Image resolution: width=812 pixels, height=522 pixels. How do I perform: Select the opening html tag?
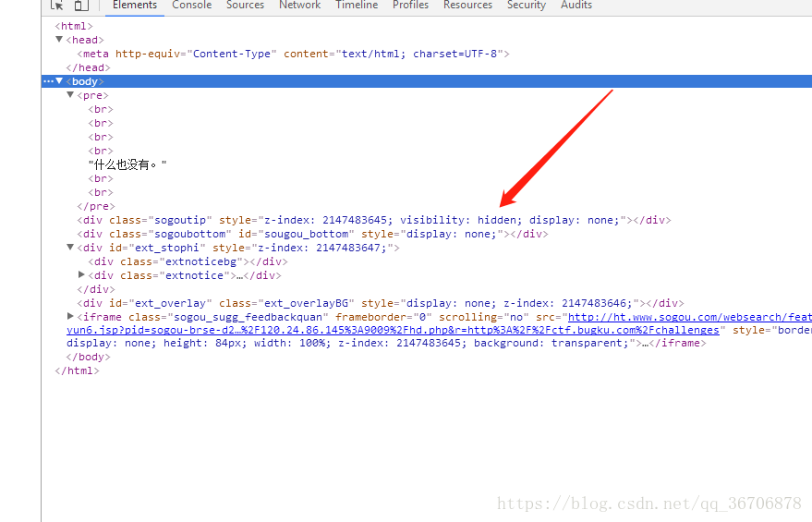(74, 26)
